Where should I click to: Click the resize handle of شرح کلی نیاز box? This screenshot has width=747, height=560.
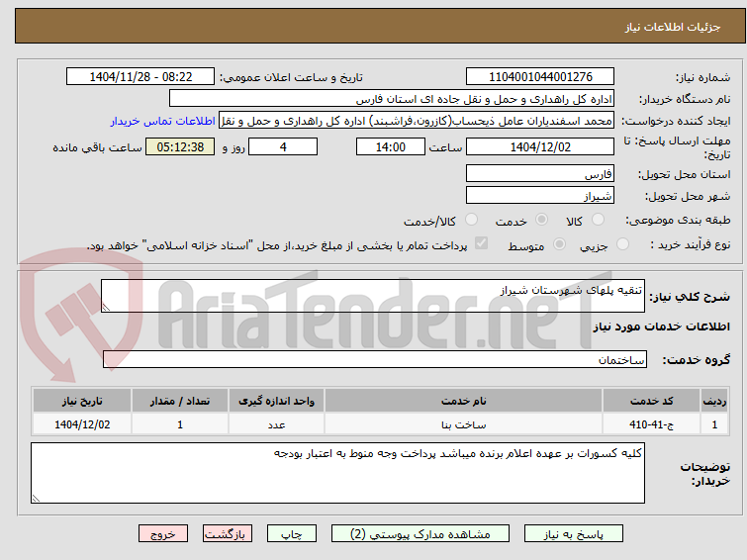pyautogui.click(x=106, y=308)
